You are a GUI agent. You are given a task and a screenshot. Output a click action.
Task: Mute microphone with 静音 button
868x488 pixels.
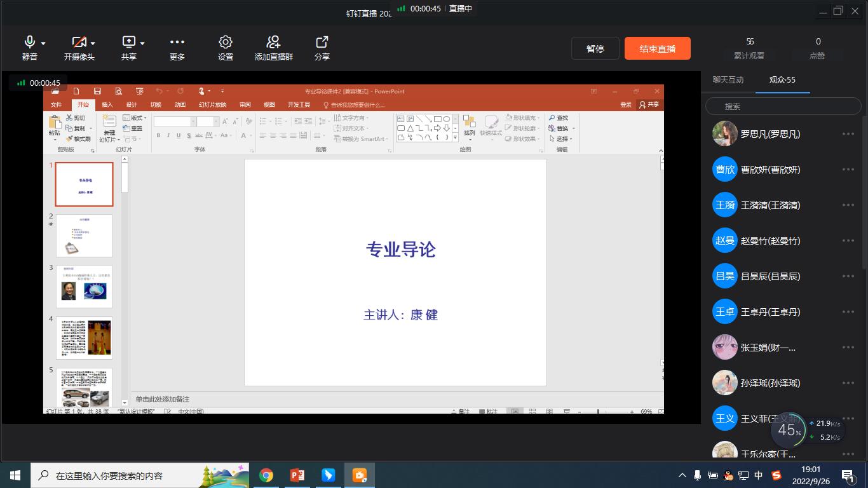click(29, 43)
